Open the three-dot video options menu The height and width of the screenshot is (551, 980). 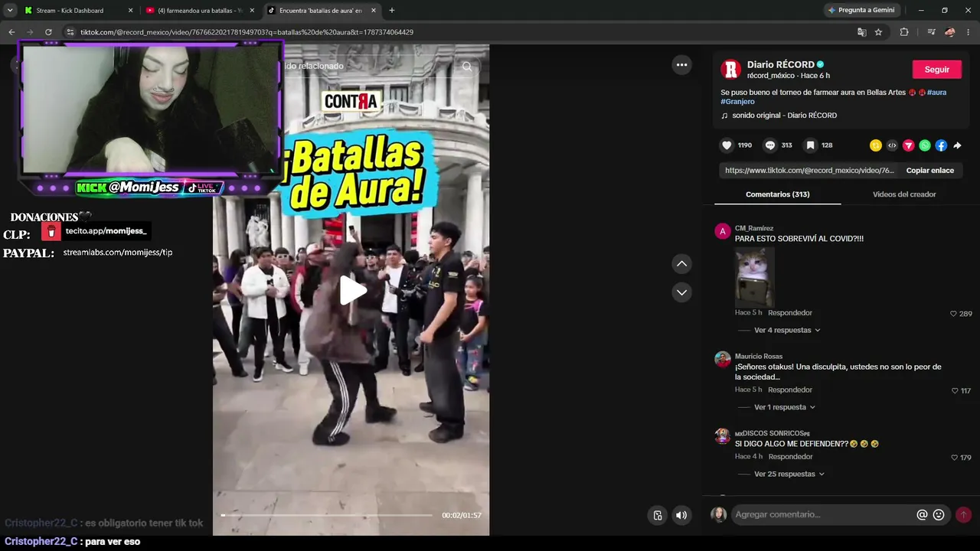click(x=681, y=65)
